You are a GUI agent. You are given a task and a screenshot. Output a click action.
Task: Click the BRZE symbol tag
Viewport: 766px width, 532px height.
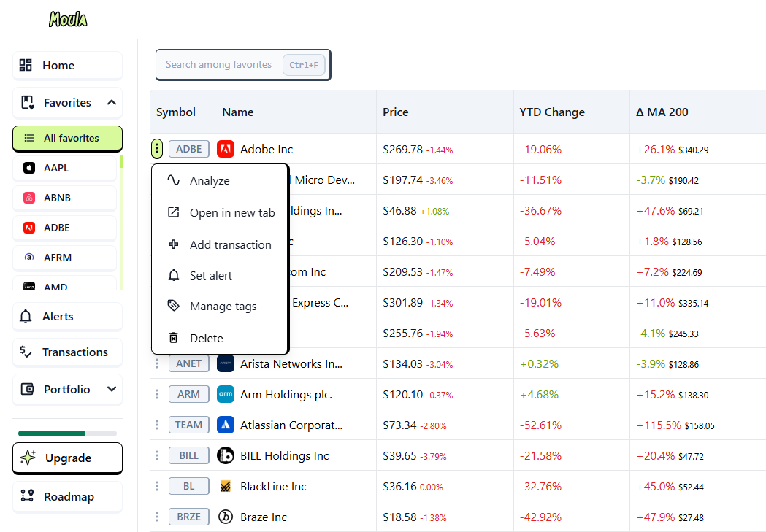189,517
